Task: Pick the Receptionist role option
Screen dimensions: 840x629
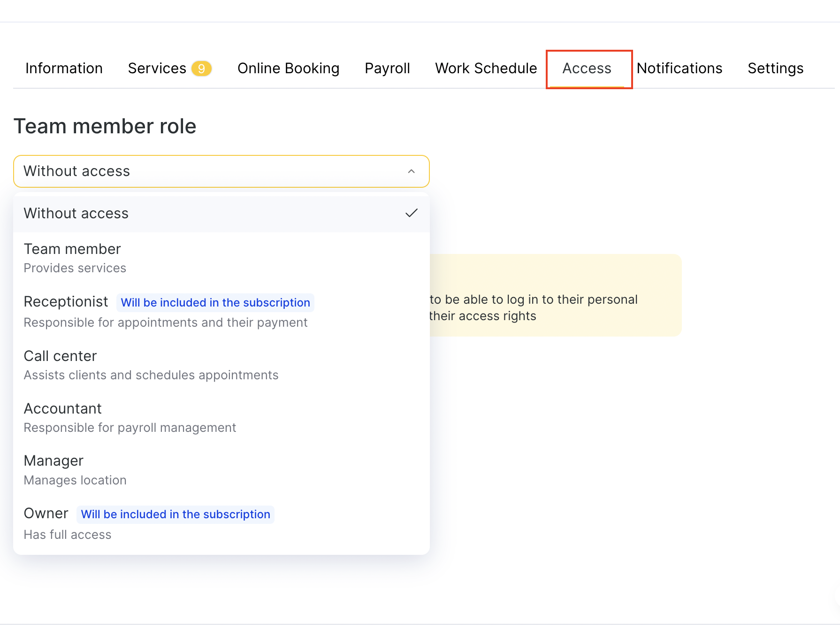Action: 66,302
